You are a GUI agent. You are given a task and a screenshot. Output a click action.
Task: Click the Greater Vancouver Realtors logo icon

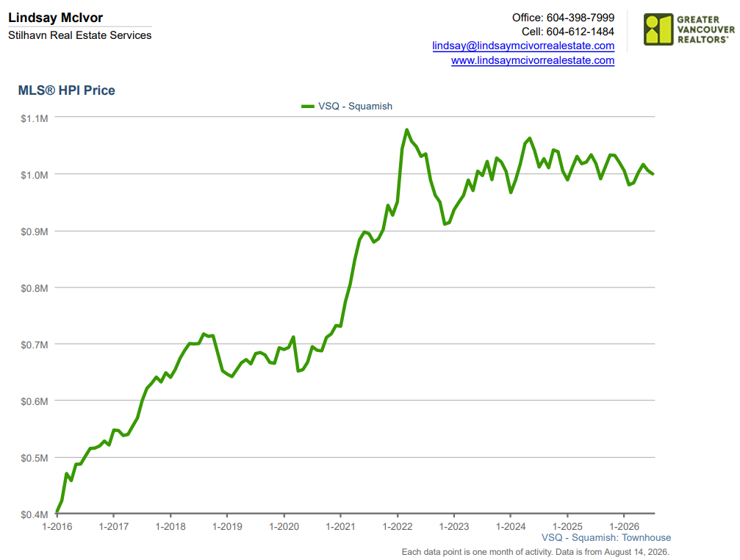(658, 29)
